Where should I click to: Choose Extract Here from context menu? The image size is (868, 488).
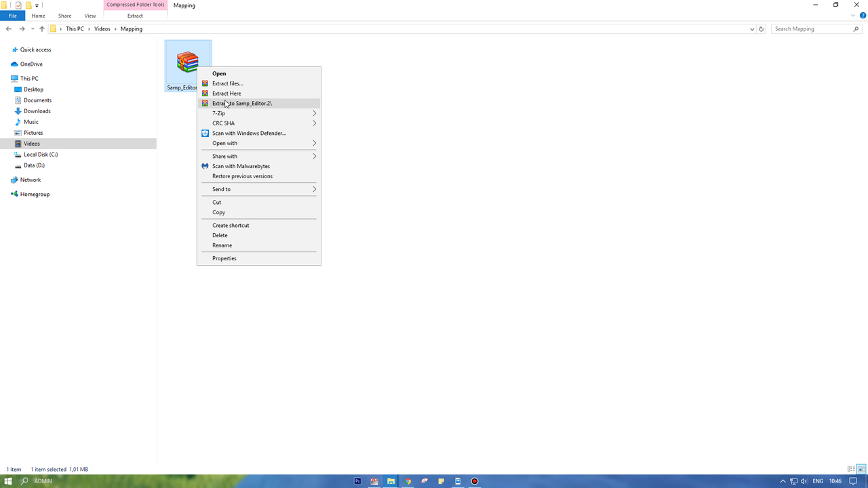tap(258, 94)
